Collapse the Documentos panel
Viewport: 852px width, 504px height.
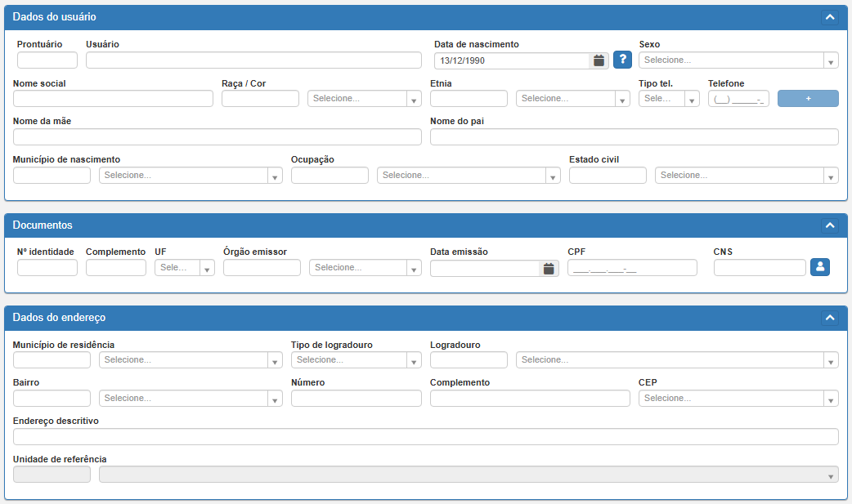(829, 225)
